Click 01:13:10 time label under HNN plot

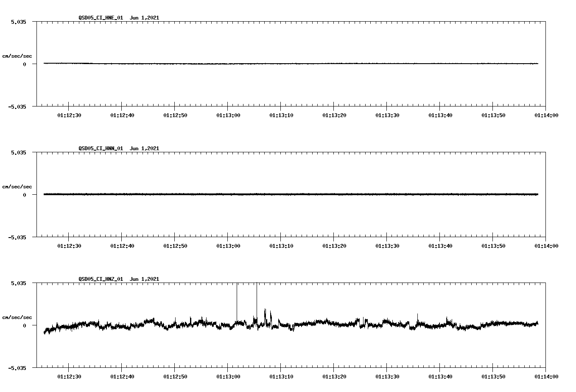tap(281, 246)
